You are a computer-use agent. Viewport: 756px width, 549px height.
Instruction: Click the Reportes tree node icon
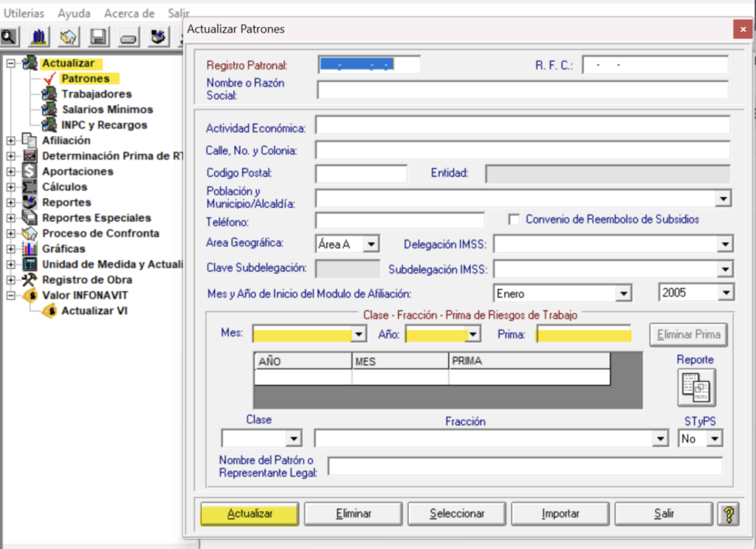pyautogui.click(x=30, y=202)
